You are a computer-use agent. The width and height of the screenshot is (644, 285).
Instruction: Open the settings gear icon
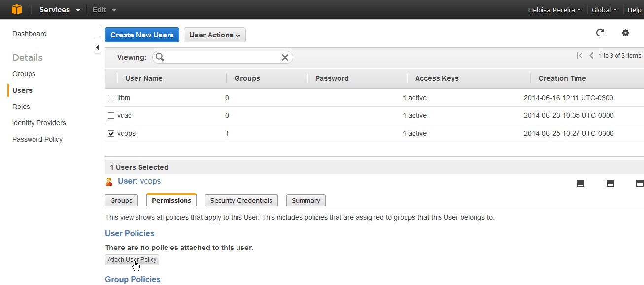(625, 33)
